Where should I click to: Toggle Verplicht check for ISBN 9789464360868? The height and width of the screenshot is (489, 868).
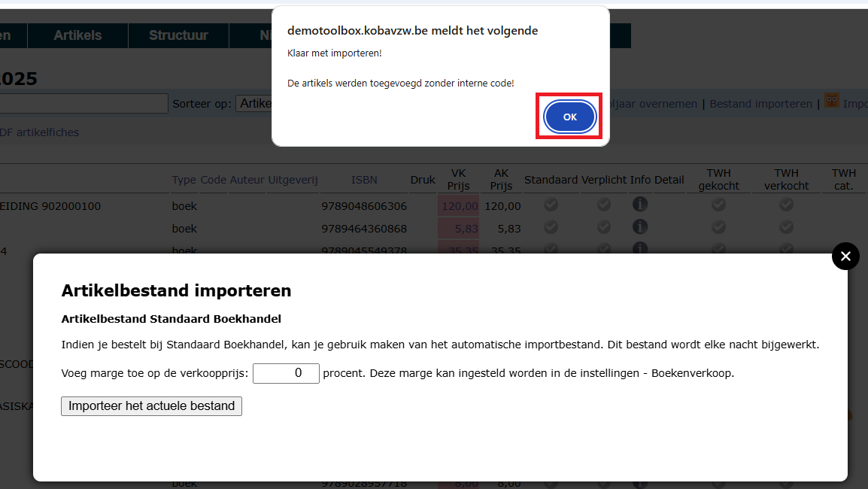(x=604, y=227)
